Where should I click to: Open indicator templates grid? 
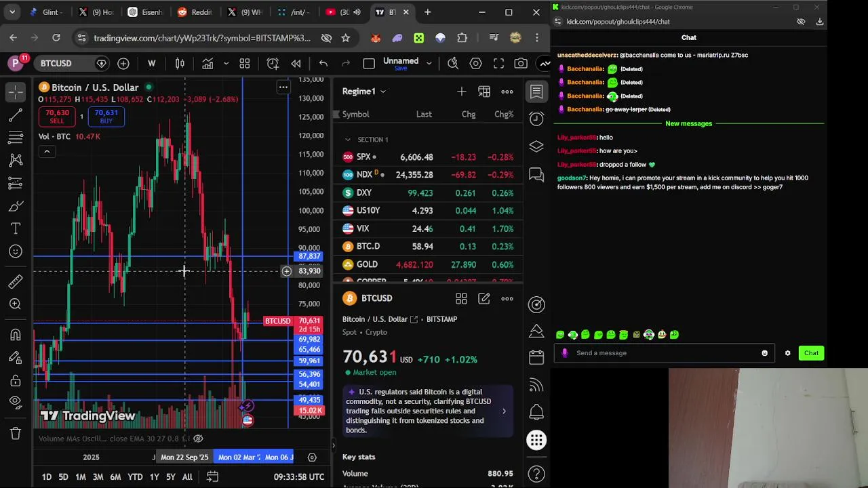[245, 63]
